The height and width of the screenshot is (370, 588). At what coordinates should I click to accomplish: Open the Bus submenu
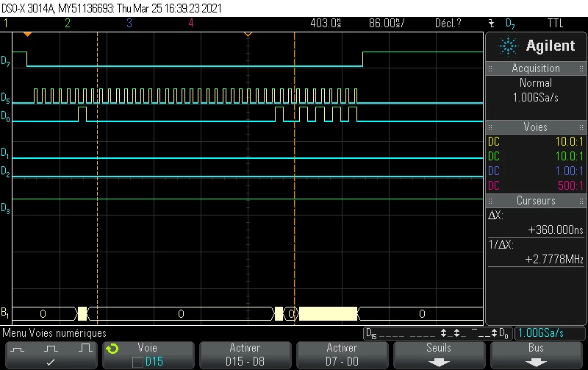(536, 355)
